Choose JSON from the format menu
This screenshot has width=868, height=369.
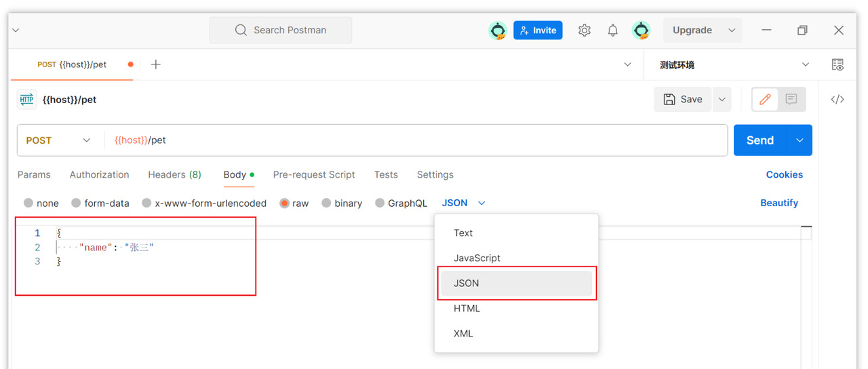[516, 284]
